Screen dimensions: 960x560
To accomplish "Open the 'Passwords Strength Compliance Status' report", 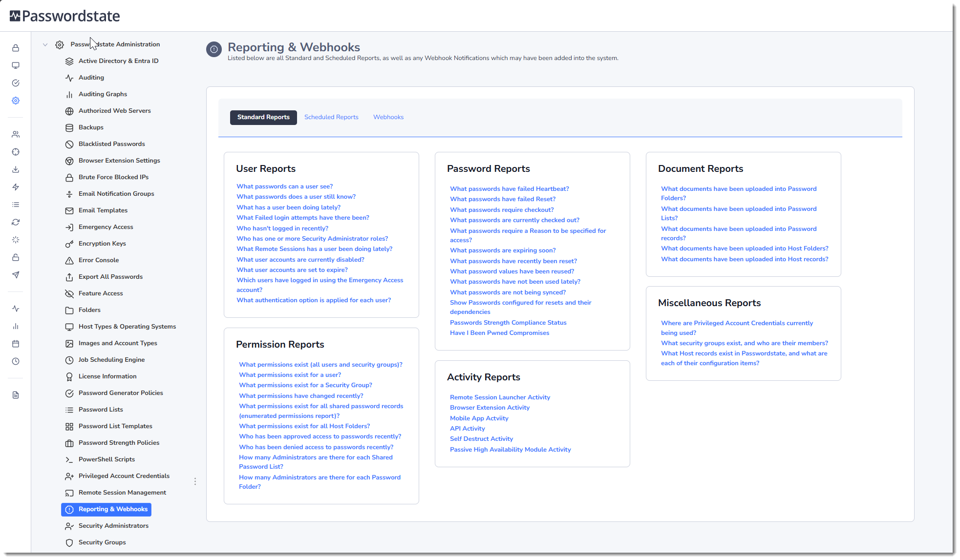I will click(508, 323).
